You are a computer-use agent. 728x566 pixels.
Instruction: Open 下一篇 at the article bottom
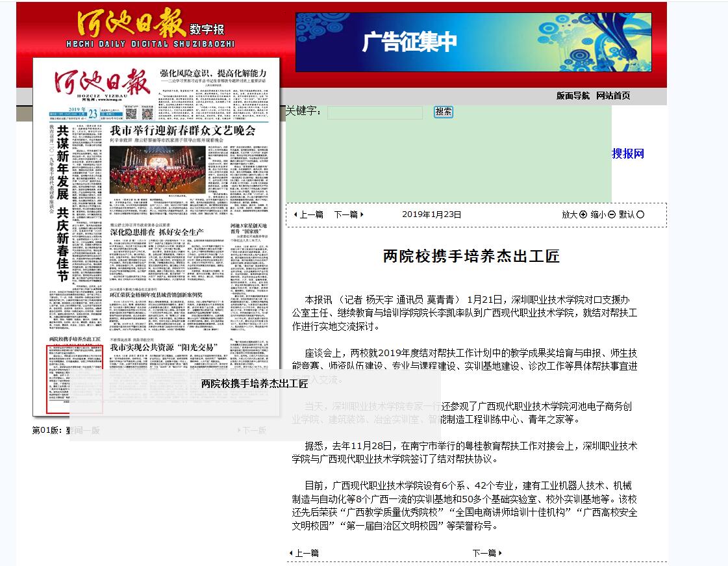tap(487, 553)
